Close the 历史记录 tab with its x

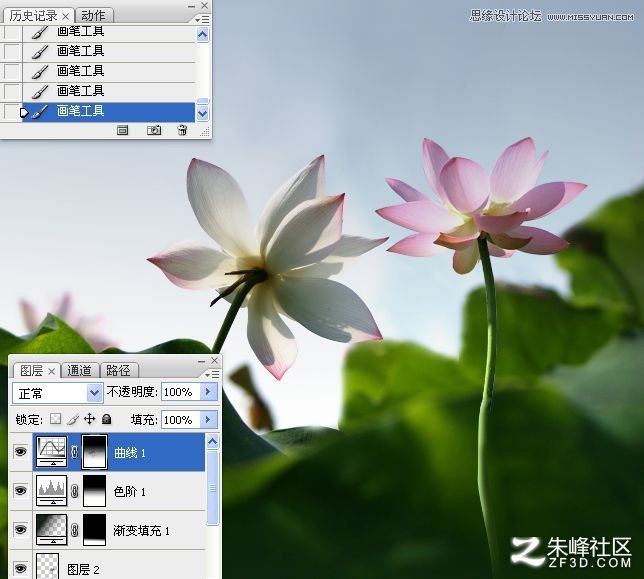[65, 16]
